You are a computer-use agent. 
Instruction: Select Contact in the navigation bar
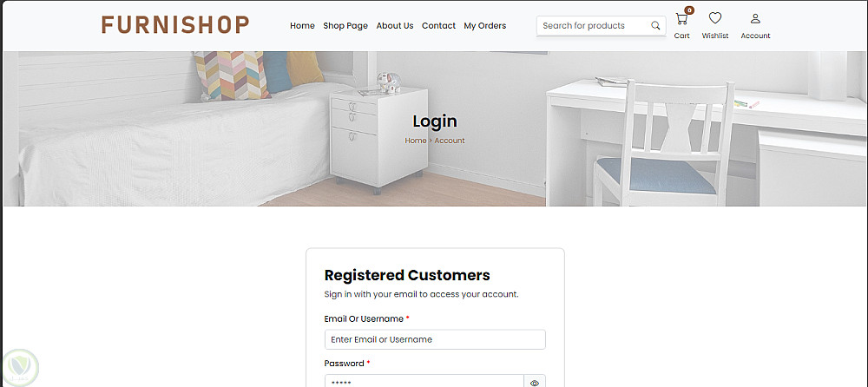point(438,25)
